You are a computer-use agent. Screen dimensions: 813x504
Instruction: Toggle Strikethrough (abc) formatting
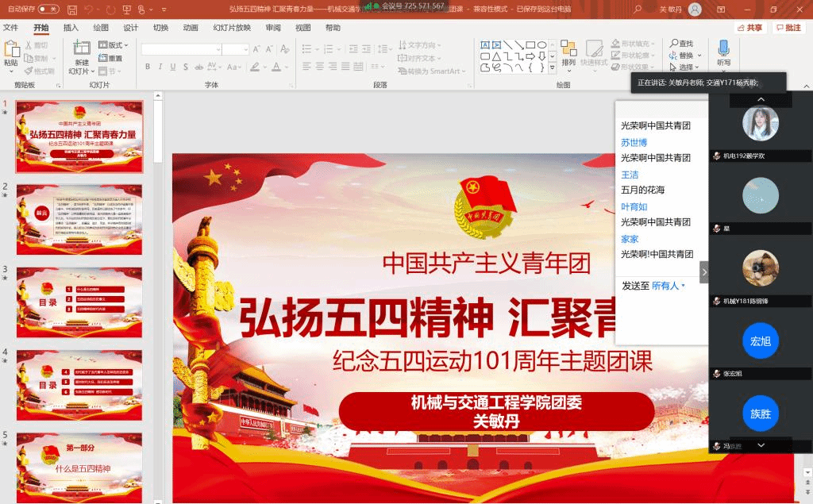click(x=198, y=67)
